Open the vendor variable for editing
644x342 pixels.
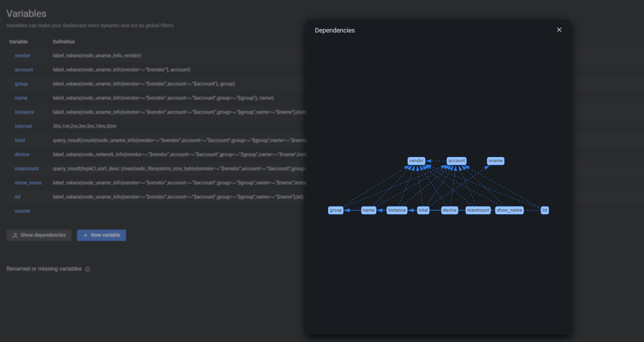(22, 55)
